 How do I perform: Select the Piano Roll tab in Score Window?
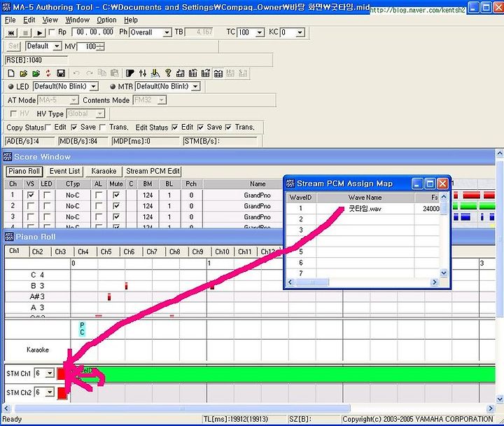24,171
